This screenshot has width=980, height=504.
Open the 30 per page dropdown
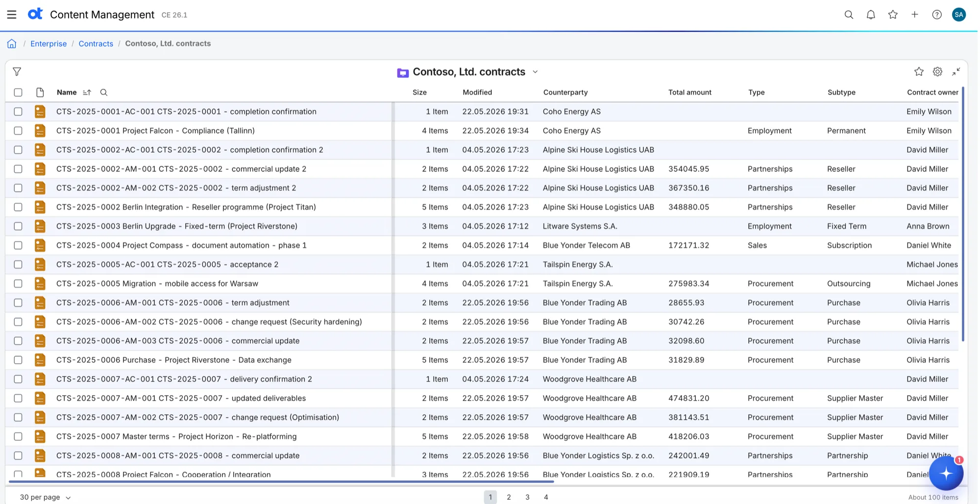(45, 497)
